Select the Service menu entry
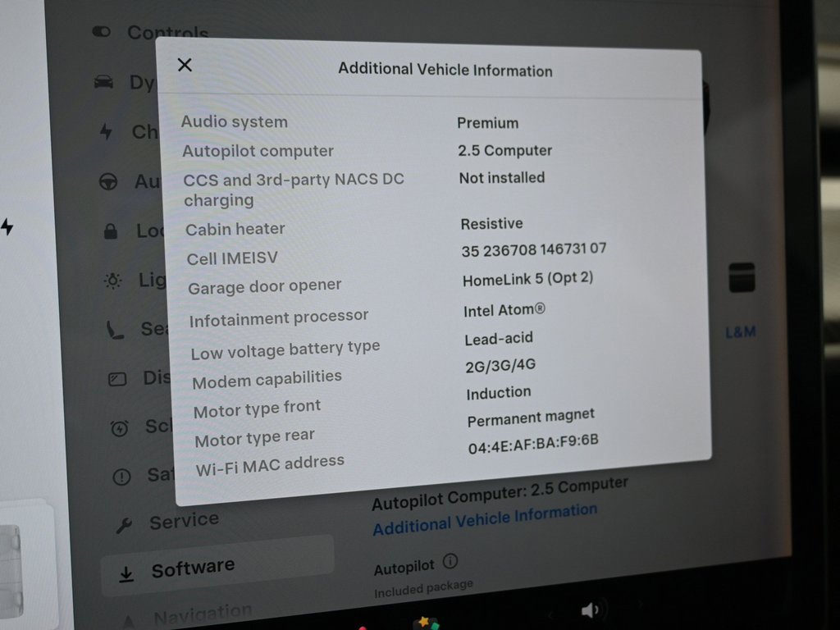 pos(184,518)
